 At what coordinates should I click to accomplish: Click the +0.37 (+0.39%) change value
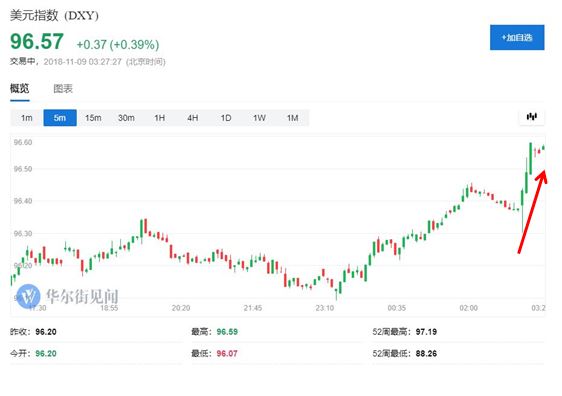click(118, 45)
